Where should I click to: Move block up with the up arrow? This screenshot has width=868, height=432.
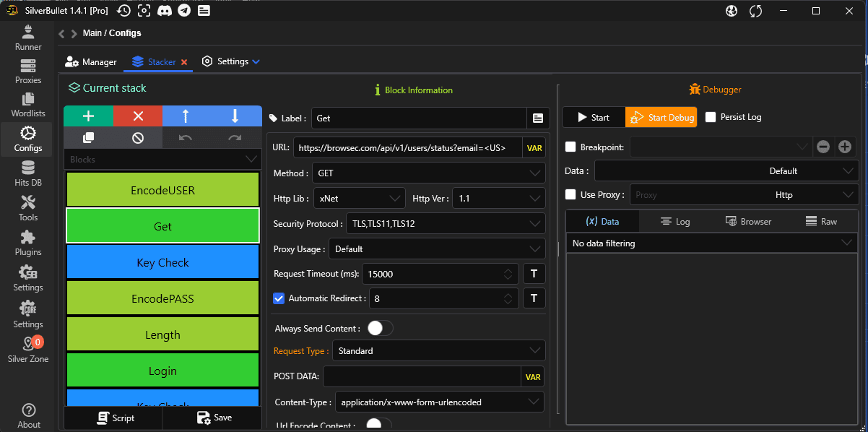(186, 116)
